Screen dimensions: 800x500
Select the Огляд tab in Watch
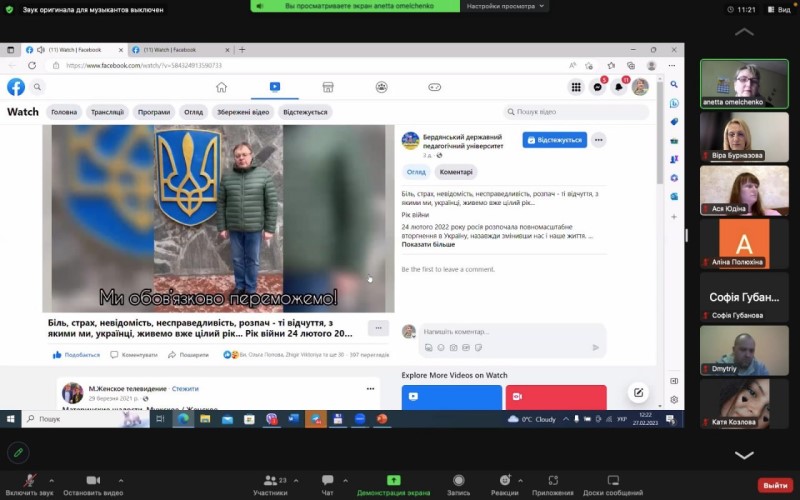193,112
